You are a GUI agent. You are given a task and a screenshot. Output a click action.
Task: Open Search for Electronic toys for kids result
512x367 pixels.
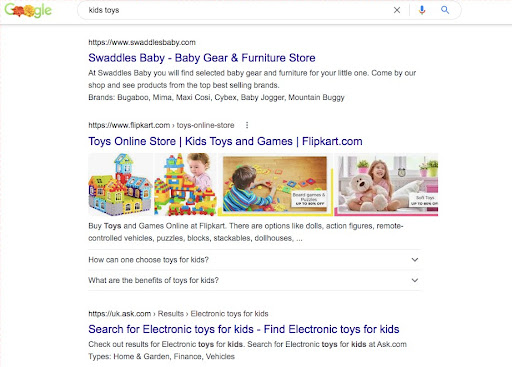pos(244,329)
